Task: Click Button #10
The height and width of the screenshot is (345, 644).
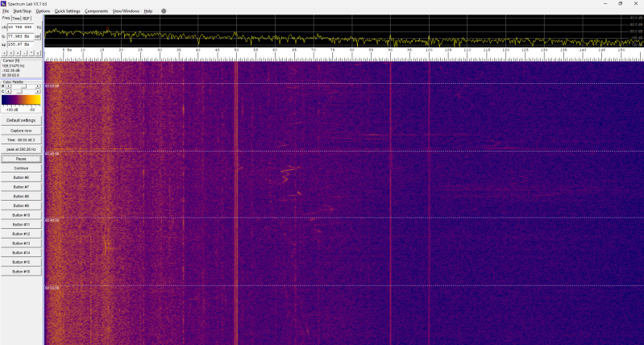Action: [x=21, y=215]
